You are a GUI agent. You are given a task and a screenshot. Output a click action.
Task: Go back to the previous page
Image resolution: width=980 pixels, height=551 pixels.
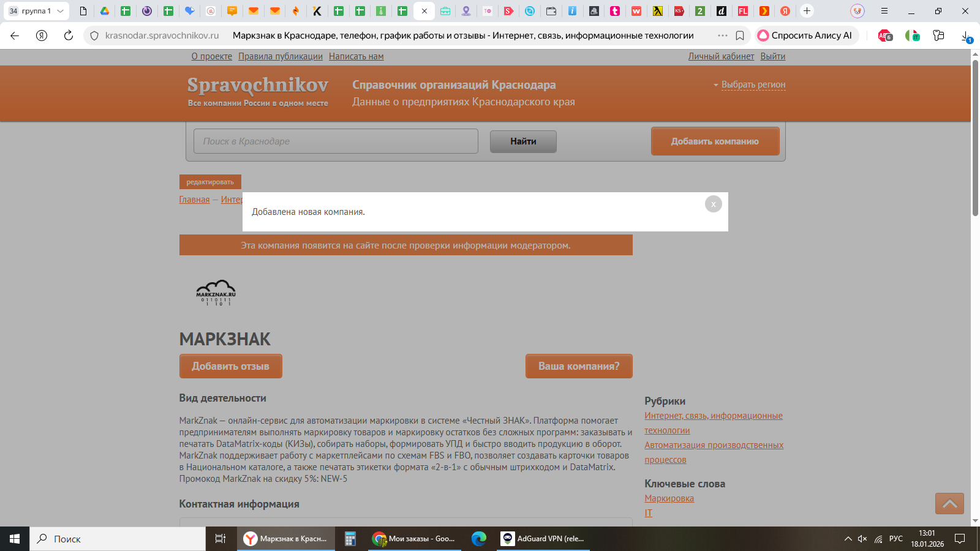(x=15, y=36)
